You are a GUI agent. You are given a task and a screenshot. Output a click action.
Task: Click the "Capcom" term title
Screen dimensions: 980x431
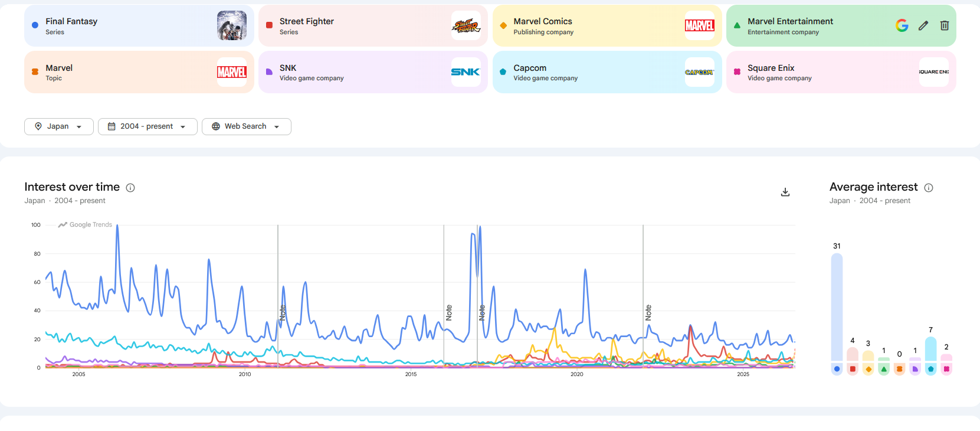530,68
